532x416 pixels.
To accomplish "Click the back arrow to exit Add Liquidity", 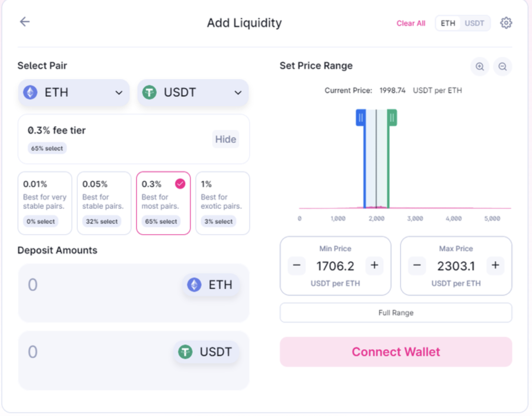I will pyautogui.click(x=25, y=22).
